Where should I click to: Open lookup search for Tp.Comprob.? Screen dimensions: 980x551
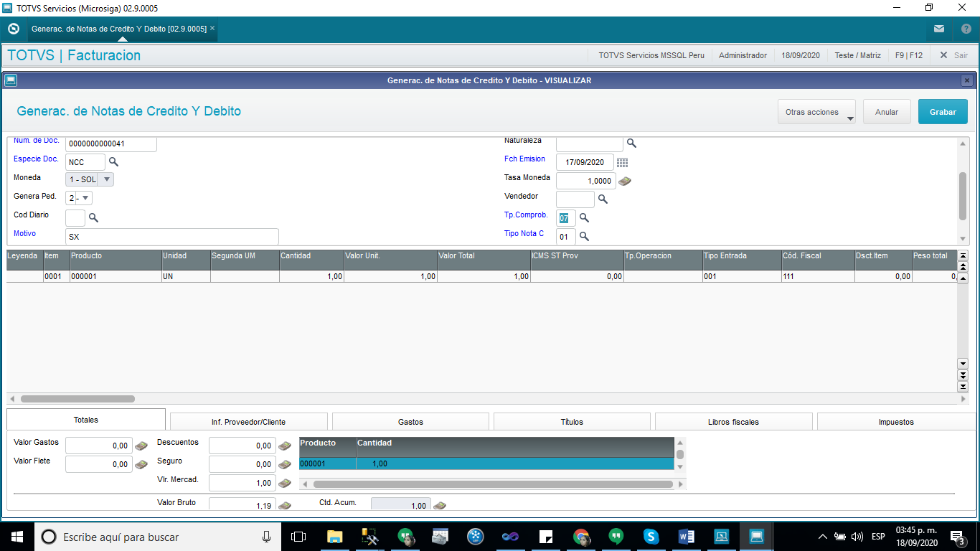pyautogui.click(x=584, y=217)
